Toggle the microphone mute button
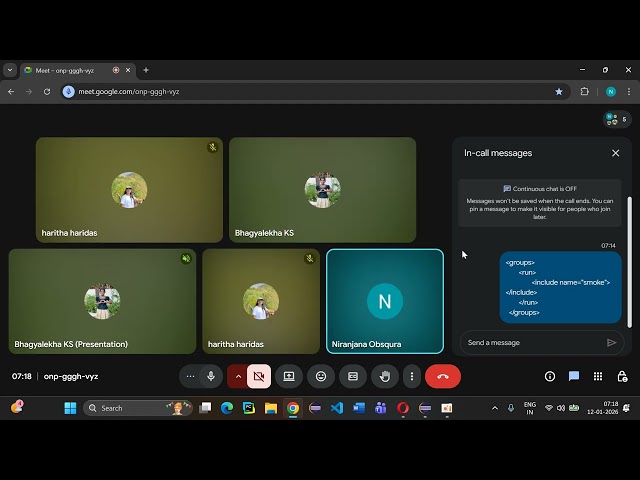This screenshot has width=640, height=480. point(211,376)
